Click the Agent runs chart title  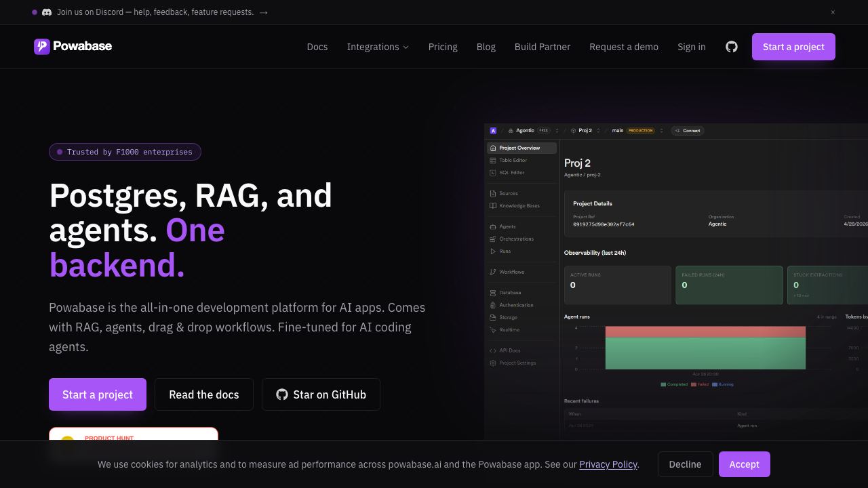577,317
